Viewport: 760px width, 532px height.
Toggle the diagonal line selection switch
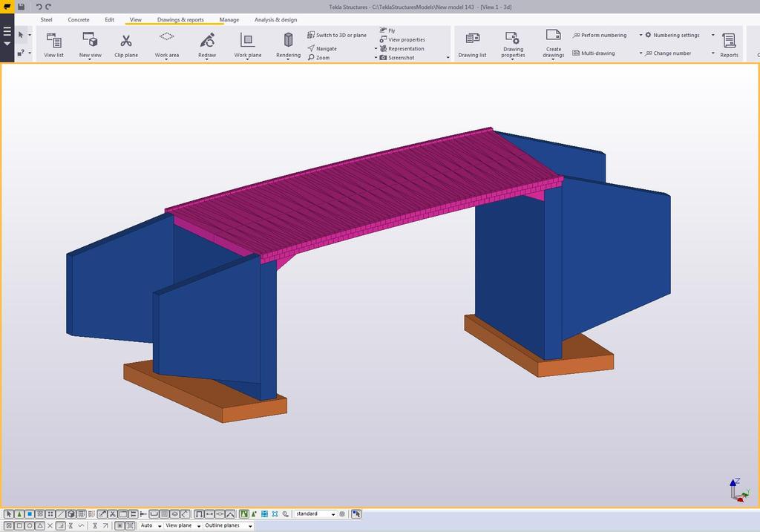(x=61, y=514)
